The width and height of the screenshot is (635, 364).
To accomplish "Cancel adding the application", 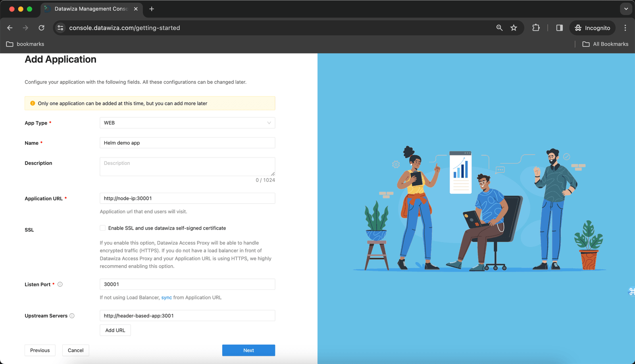I will [76, 350].
